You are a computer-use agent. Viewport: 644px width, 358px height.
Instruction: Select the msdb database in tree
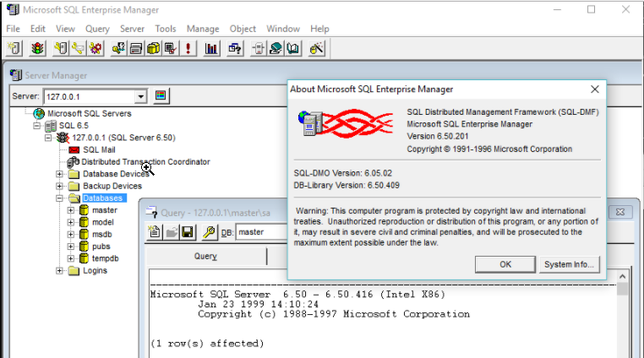pos(102,235)
